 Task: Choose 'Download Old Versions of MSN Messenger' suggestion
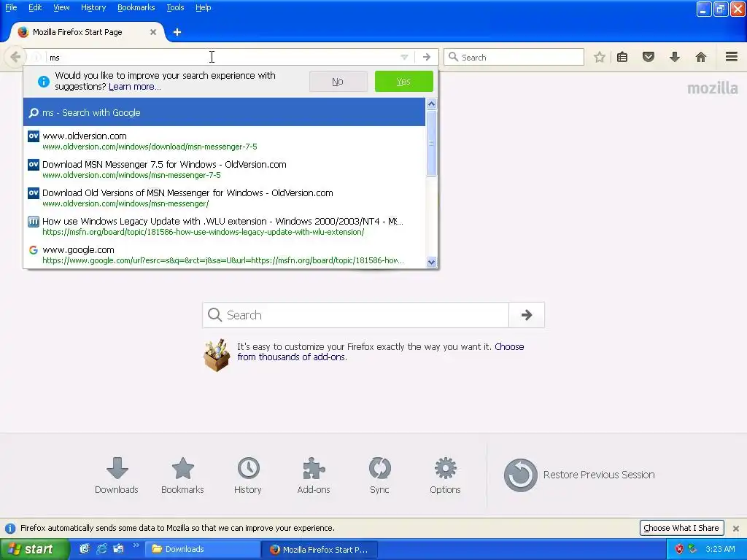(224, 198)
